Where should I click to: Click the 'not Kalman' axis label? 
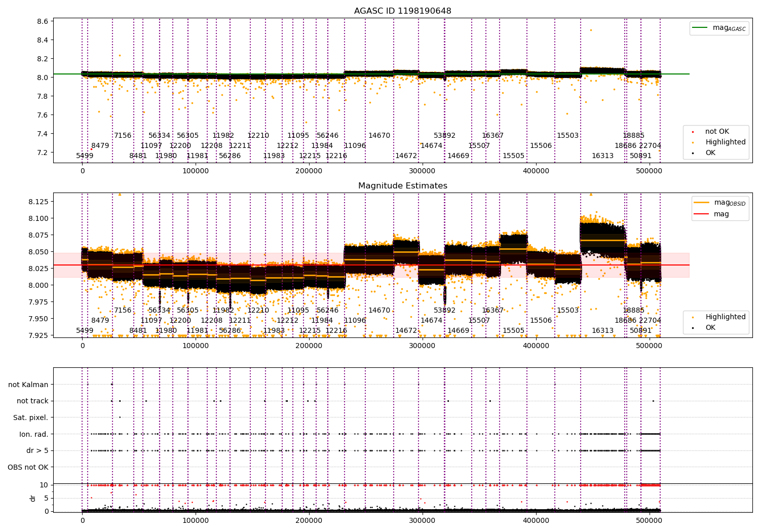coord(28,385)
